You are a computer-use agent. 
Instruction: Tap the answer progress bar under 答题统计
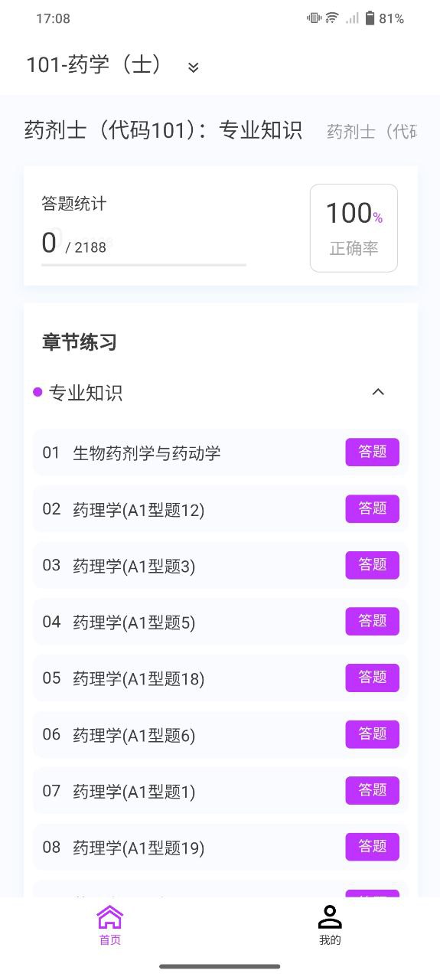(x=144, y=265)
